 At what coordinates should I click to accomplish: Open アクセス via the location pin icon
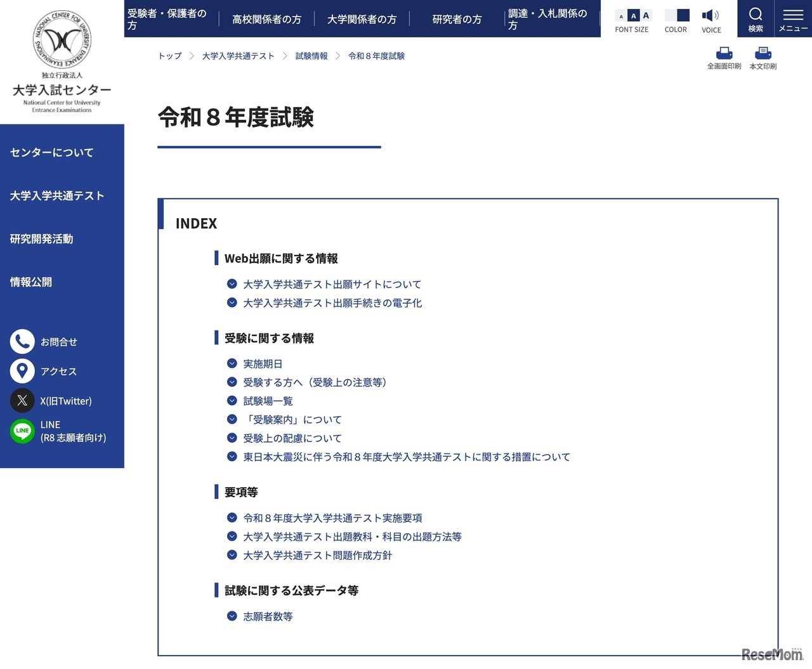(22, 371)
